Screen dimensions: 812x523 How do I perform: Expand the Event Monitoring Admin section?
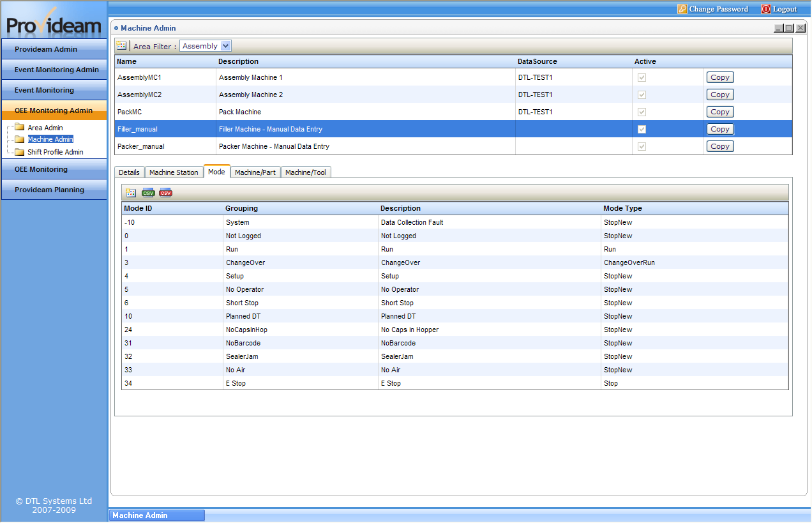54,70
